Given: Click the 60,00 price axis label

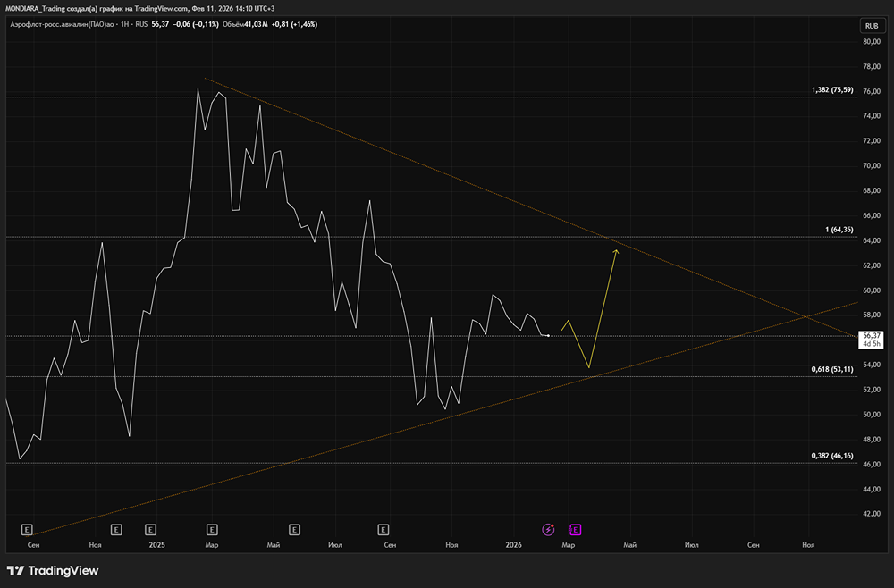Looking at the screenshot, I should tap(871, 290).
